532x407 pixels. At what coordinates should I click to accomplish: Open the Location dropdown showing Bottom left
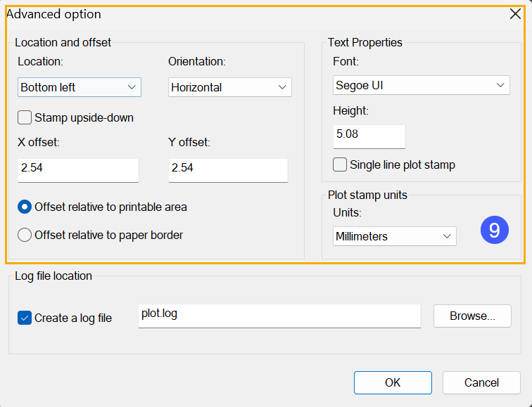tap(80, 87)
